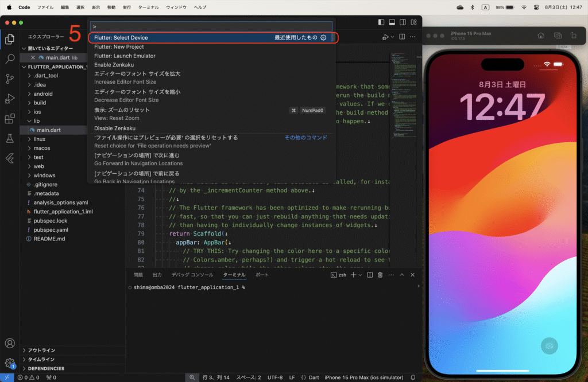Viewport: 588px width, 382px height.
Task: Click the Run or Debug icon in editor toolbar
Action: coord(385,37)
